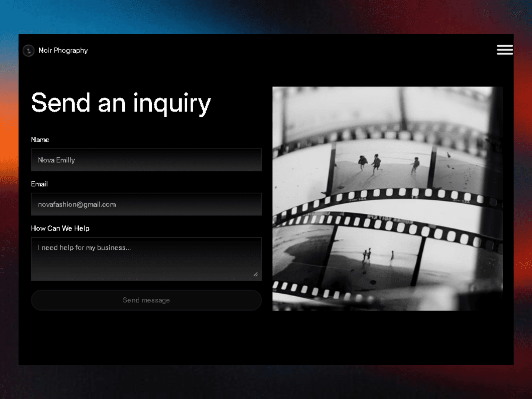Click the 'I need help for my business' text
This screenshot has height=399, width=532.
click(x=84, y=248)
